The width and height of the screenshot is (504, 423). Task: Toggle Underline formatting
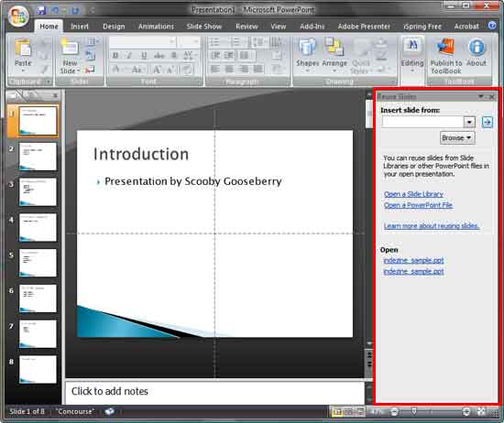144,56
